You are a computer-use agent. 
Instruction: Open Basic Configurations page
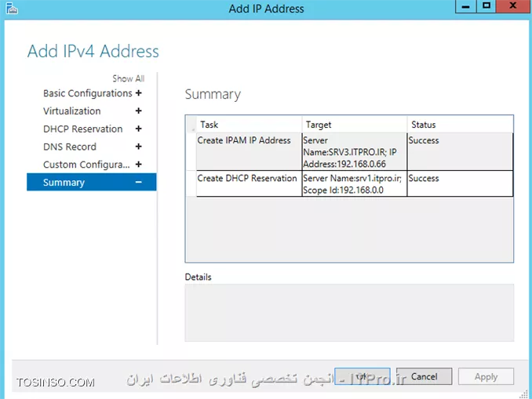click(x=88, y=93)
